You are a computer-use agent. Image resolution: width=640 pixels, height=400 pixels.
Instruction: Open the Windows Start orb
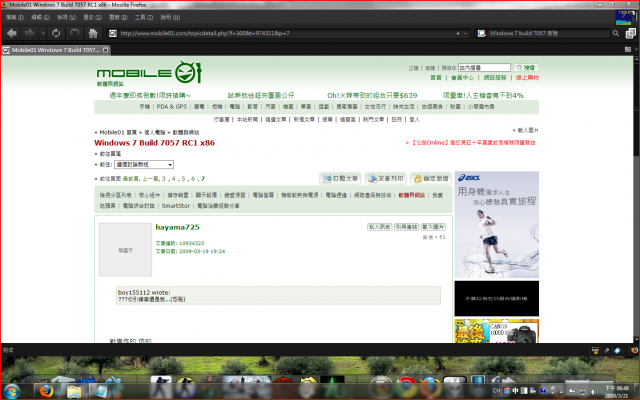pos(12,391)
